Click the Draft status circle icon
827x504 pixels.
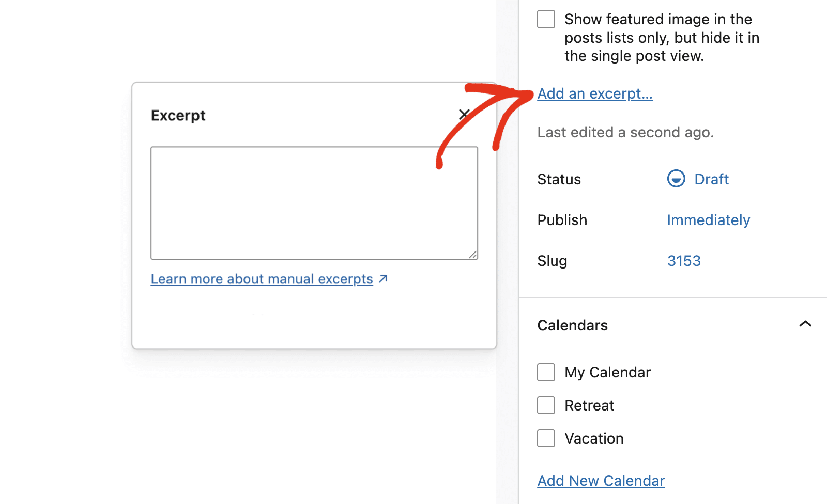[x=676, y=179]
